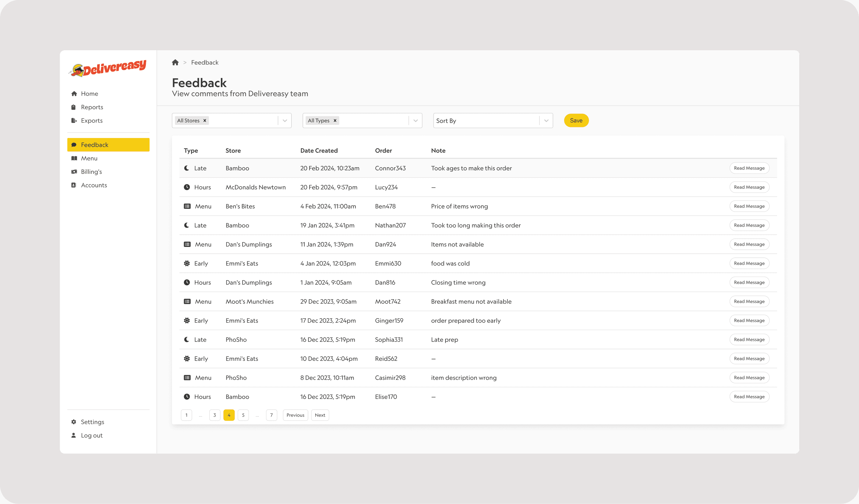Screen dimensions: 859x504
Task: Read message for Connor343 order
Action: (x=749, y=168)
